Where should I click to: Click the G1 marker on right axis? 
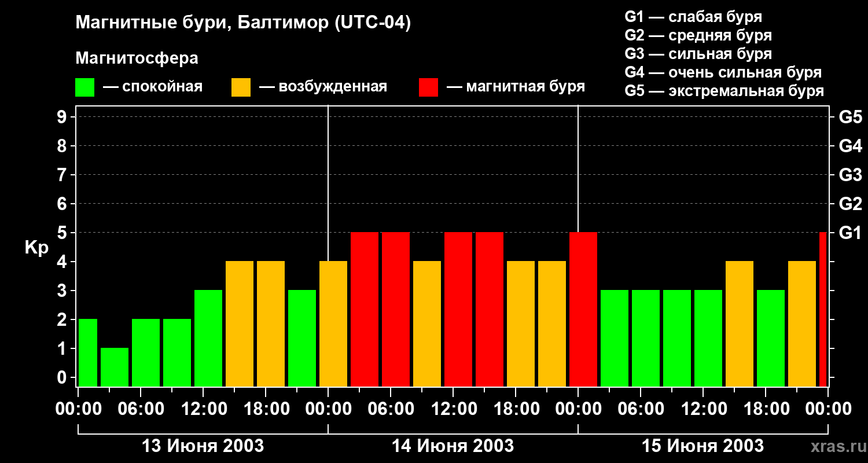tap(850, 233)
